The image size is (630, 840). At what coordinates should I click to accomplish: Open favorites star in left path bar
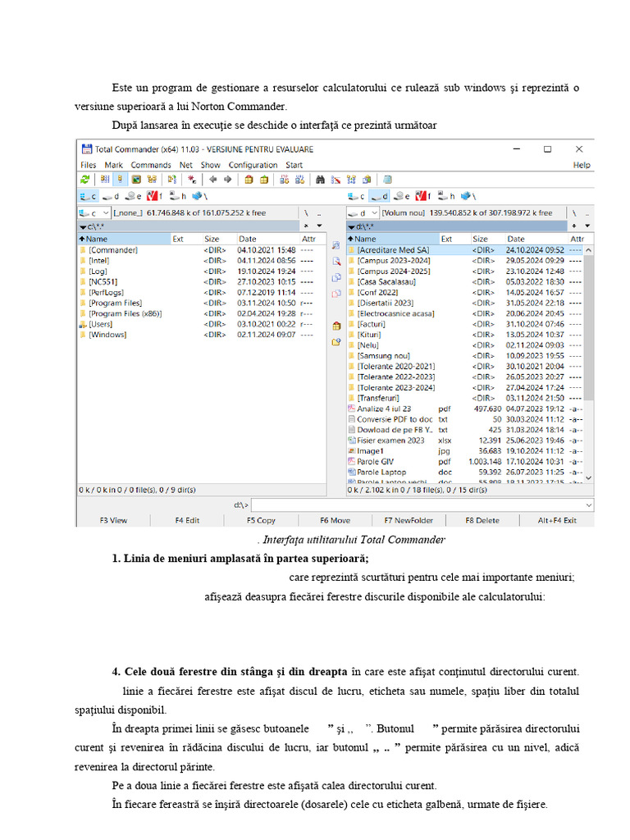point(306,226)
